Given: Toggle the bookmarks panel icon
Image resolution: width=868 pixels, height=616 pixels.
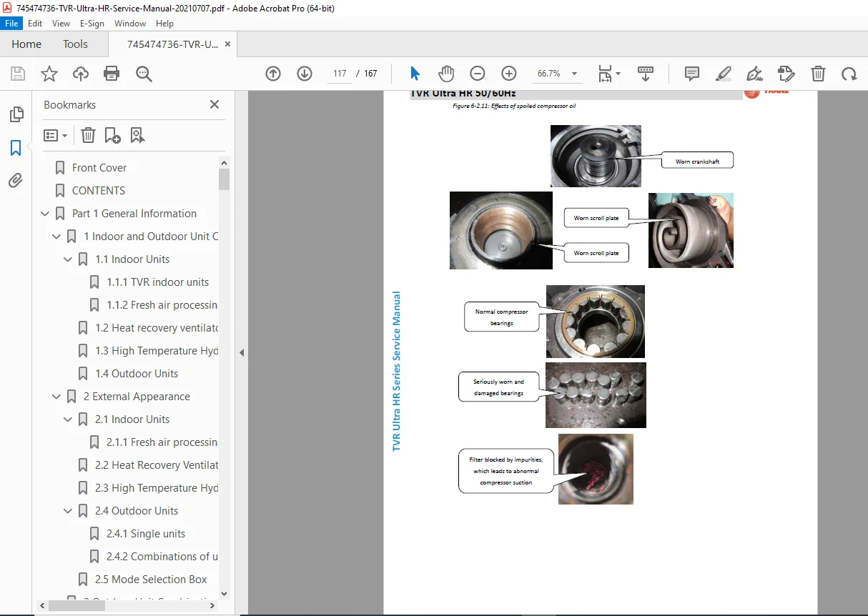Looking at the screenshot, I should (16, 148).
